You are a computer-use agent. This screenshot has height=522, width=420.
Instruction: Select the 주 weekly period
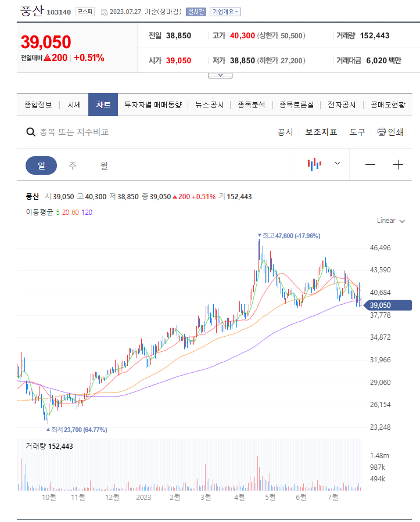[73, 165]
